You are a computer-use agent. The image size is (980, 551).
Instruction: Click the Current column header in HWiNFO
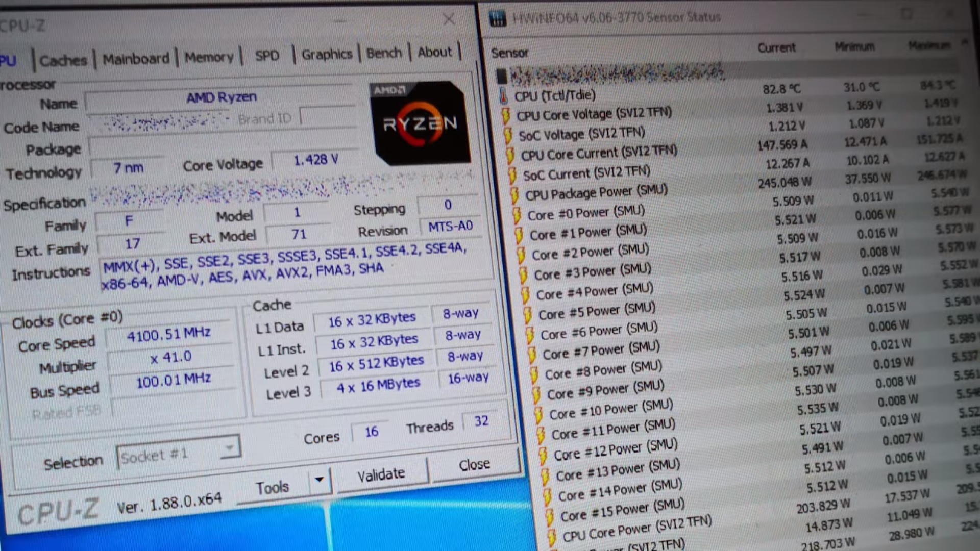[776, 48]
